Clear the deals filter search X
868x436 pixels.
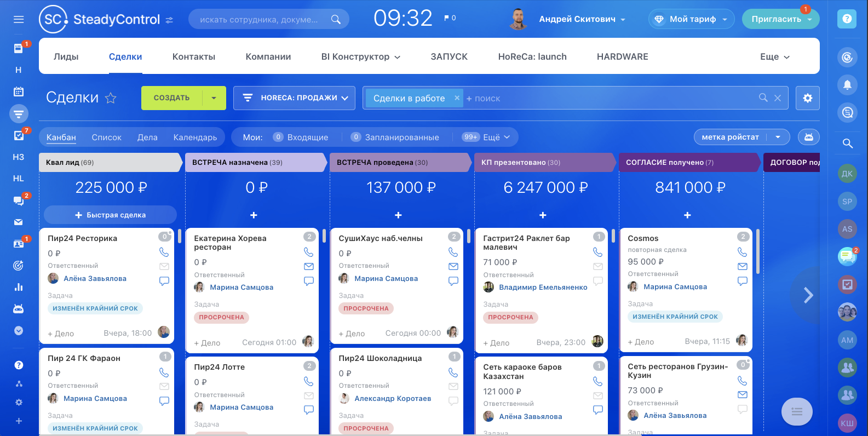pyautogui.click(x=778, y=98)
